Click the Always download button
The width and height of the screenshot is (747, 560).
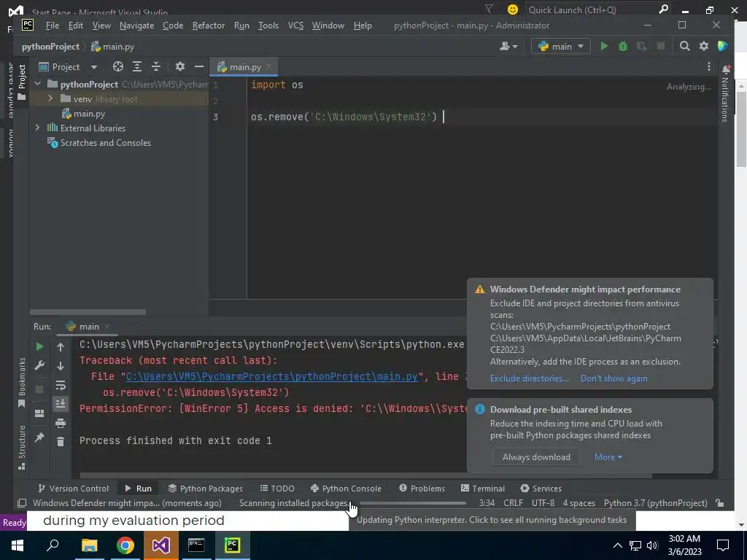pyautogui.click(x=536, y=456)
